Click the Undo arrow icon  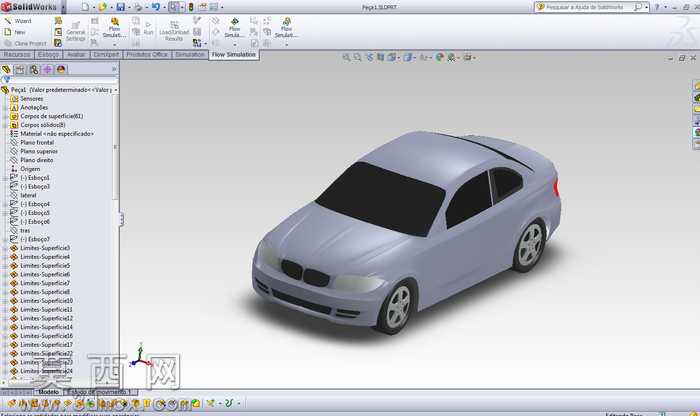coord(155,7)
